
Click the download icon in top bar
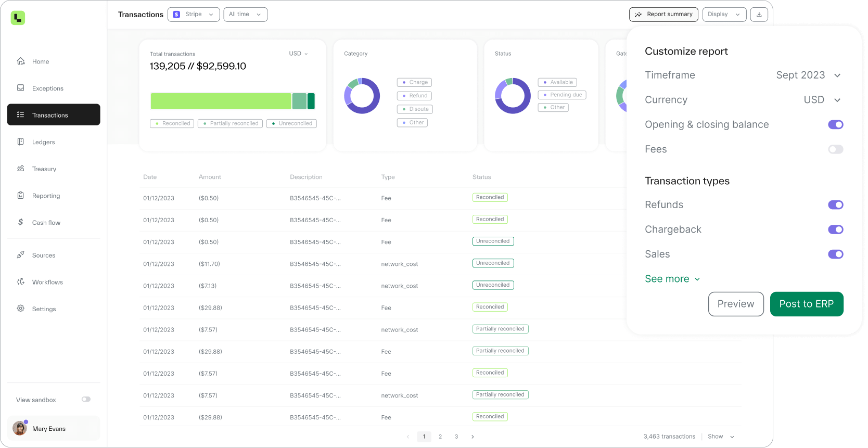[759, 15]
